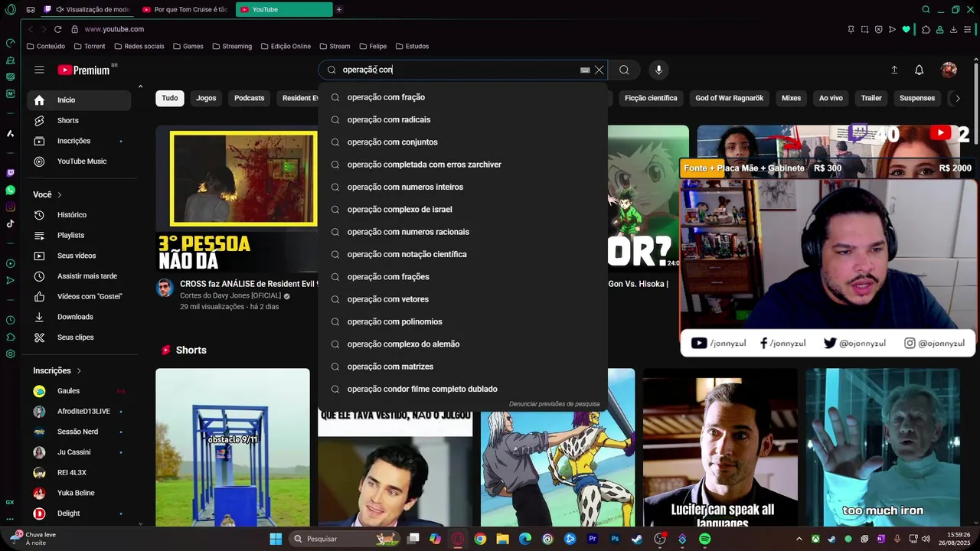Open Assistir mais tarde

(x=79, y=276)
